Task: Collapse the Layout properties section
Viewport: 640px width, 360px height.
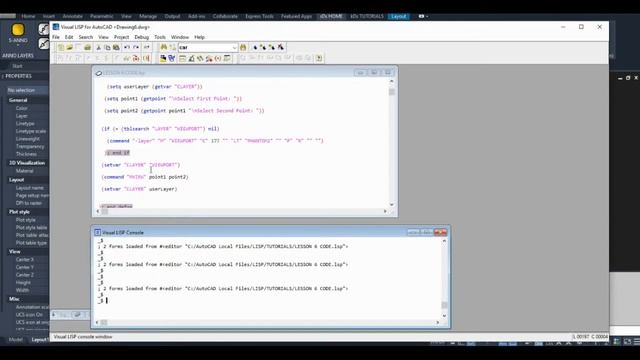Action: point(16,180)
